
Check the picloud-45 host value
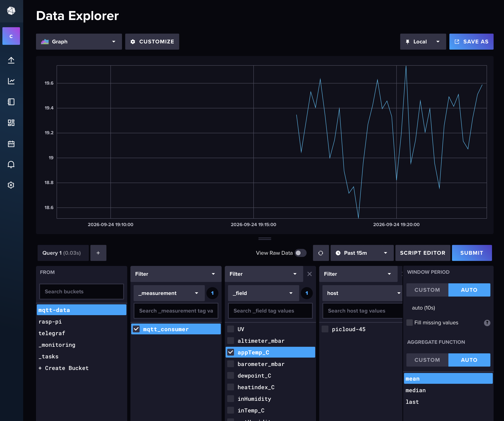click(x=325, y=329)
